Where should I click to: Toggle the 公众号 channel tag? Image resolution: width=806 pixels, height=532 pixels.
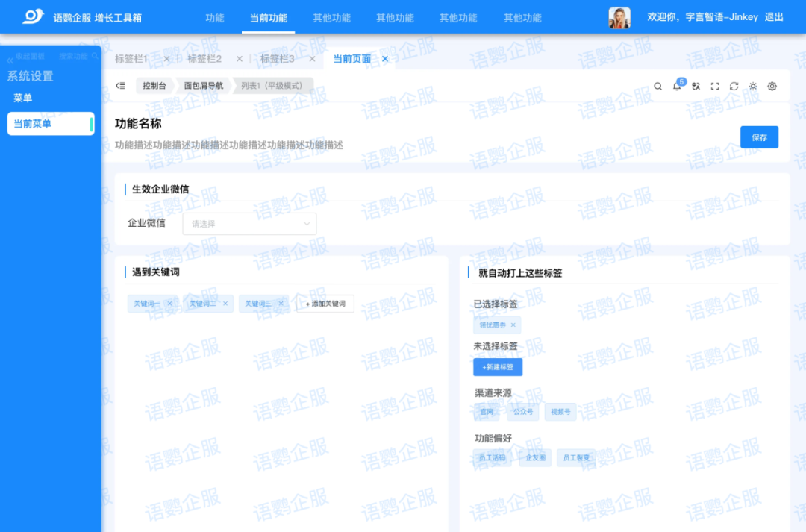[522, 412]
